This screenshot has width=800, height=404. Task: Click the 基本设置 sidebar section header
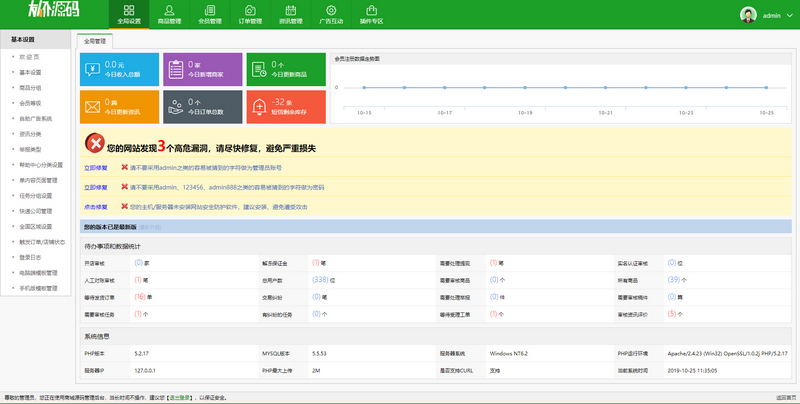click(36, 39)
